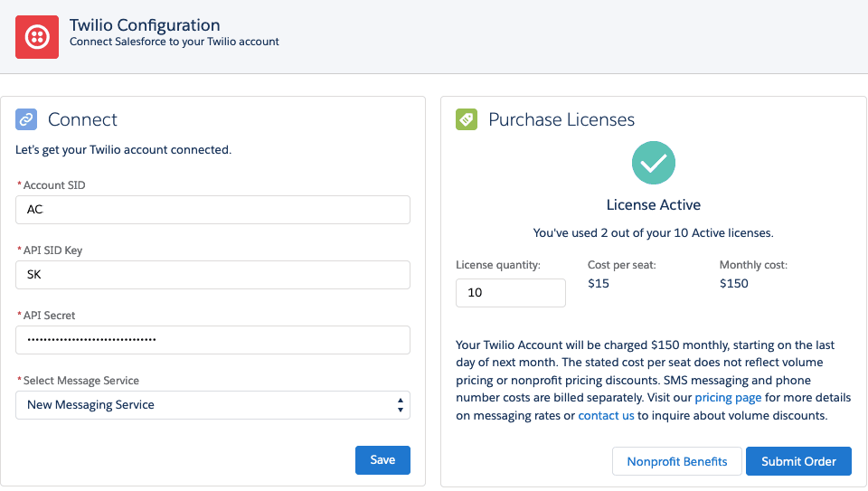Viewport: 868px width, 491px height.
Task: Click the Twilio Configuration heading
Action: point(145,25)
